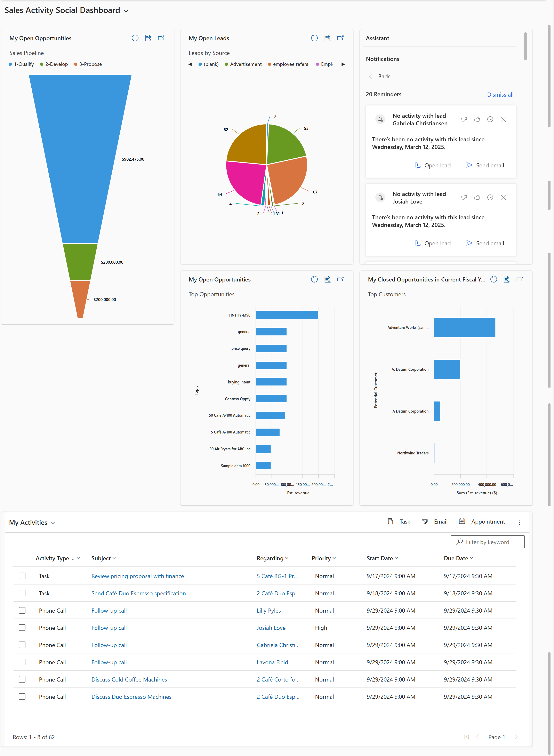Open the Priority column sort menu
Image resolution: width=554 pixels, height=756 pixels.
pos(334,558)
